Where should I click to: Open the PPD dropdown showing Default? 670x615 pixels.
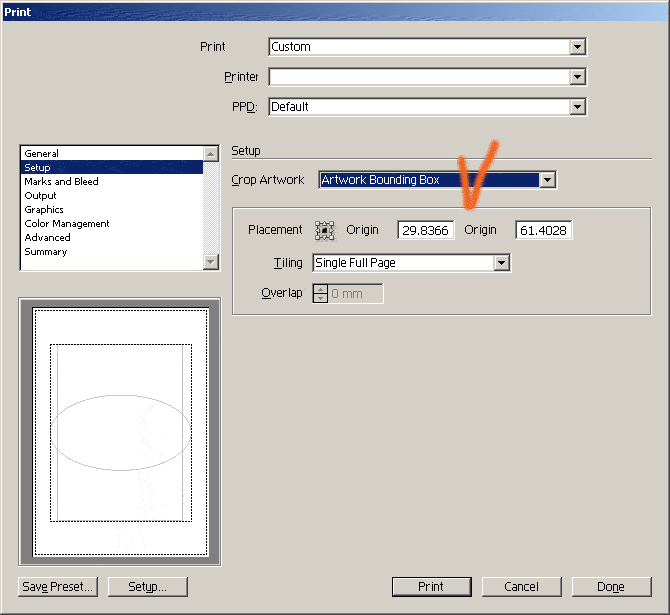[428, 107]
